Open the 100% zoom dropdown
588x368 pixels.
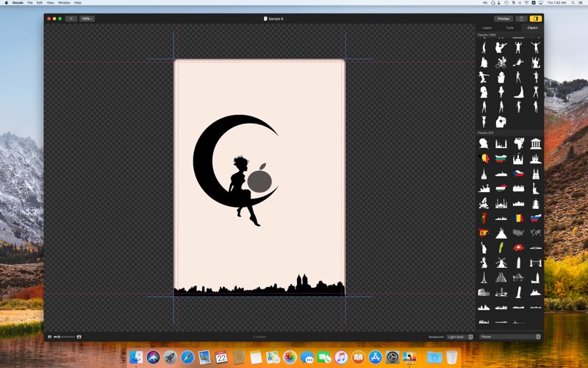pyautogui.click(x=87, y=18)
